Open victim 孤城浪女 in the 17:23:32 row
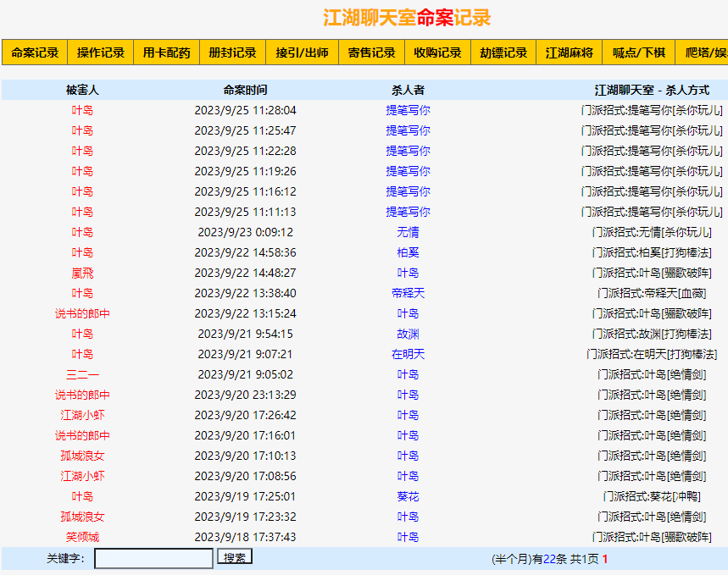 tap(82, 517)
